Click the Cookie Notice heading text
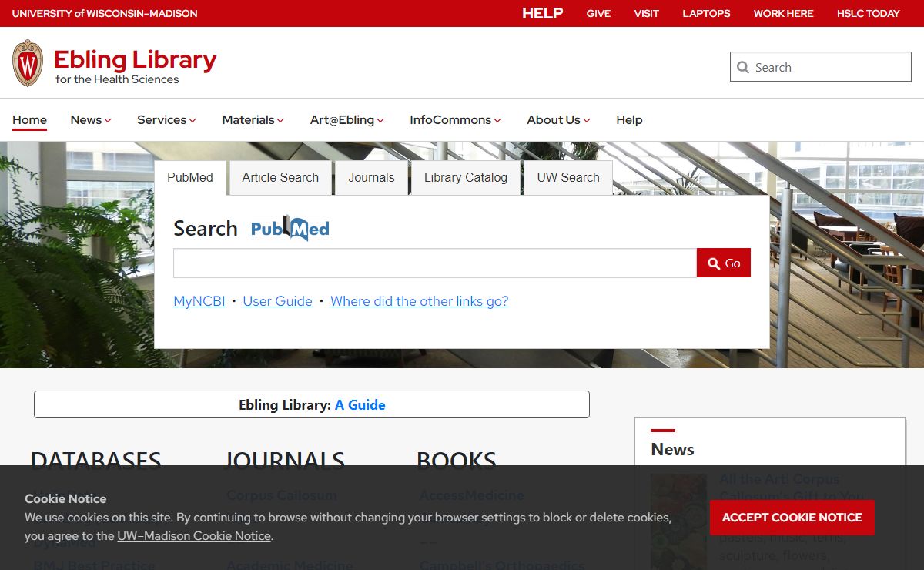This screenshot has width=924, height=570. pyautogui.click(x=65, y=498)
